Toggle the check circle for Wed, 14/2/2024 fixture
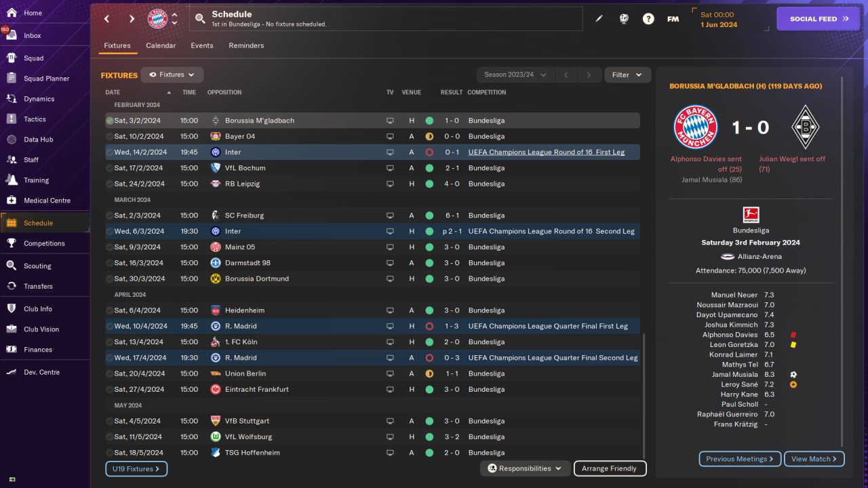Viewport: 868px width, 488px height. (x=109, y=152)
